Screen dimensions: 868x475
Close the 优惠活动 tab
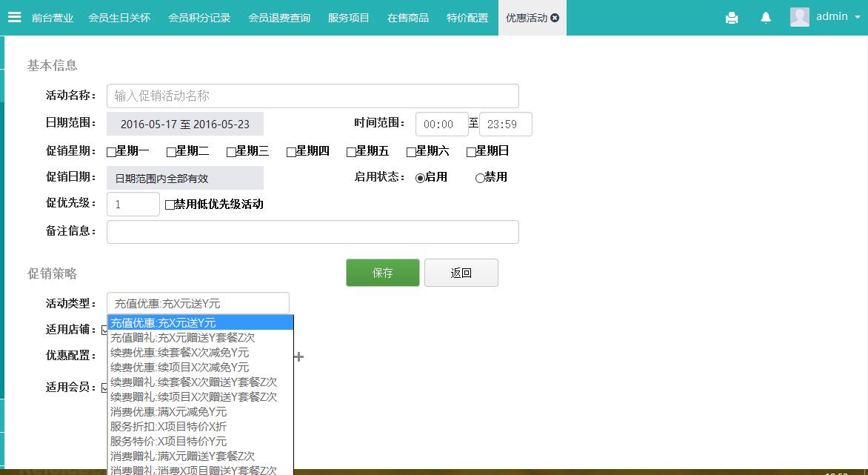point(555,18)
